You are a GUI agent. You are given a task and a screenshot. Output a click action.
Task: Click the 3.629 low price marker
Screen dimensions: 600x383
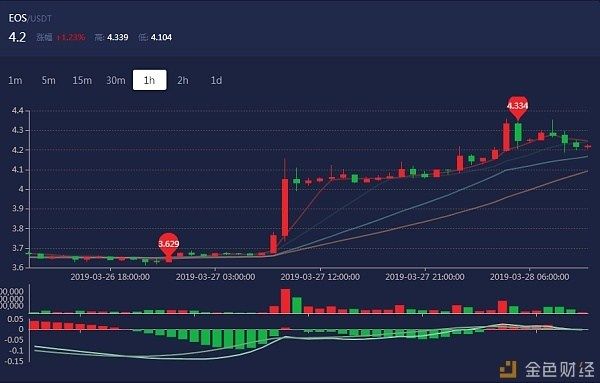169,244
